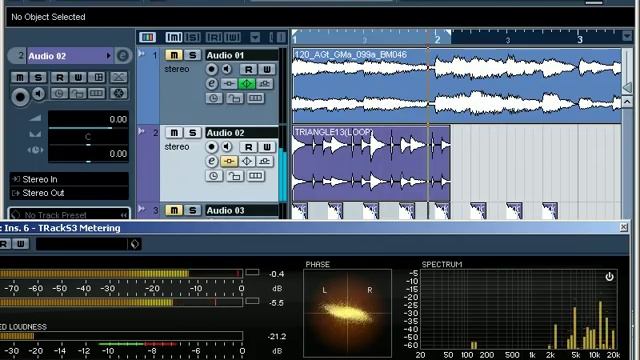Open edit channel settings for inspector Audio 02
The height and width of the screenshot is (360, 640).
tap(122, 56)
